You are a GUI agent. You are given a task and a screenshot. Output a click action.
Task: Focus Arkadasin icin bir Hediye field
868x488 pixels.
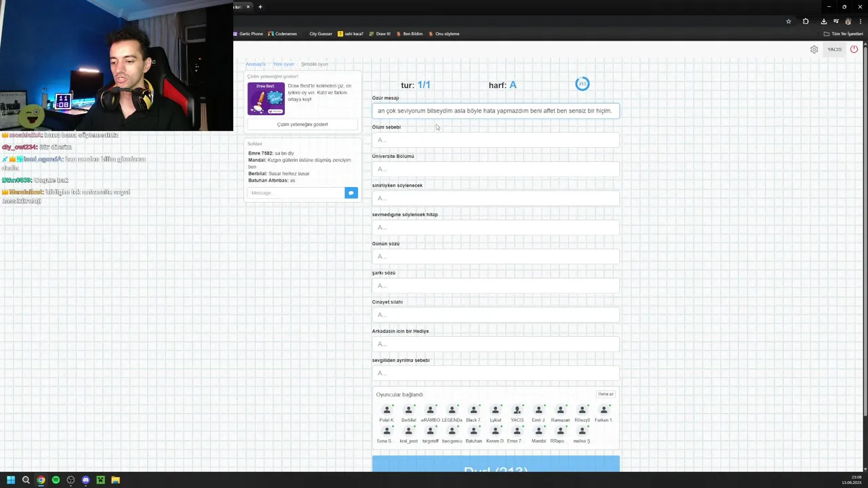click(496, 344)
